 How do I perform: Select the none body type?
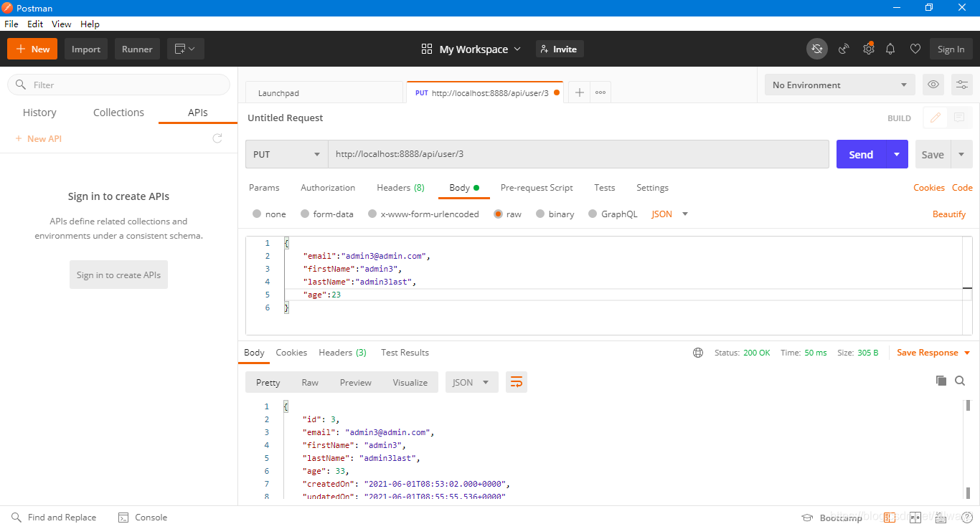point(269,214)
